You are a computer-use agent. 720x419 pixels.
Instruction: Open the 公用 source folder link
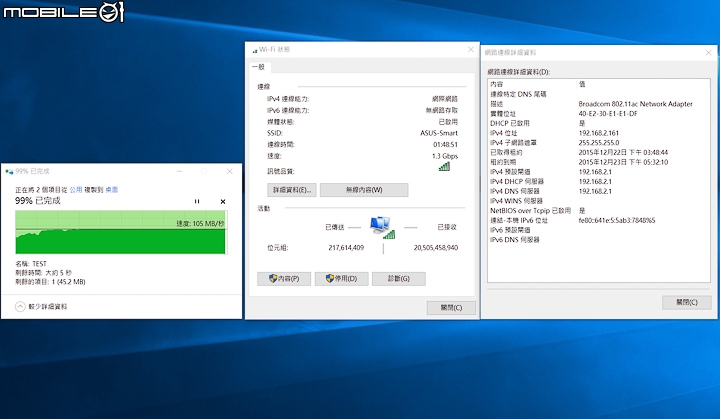tap(76, 189)
